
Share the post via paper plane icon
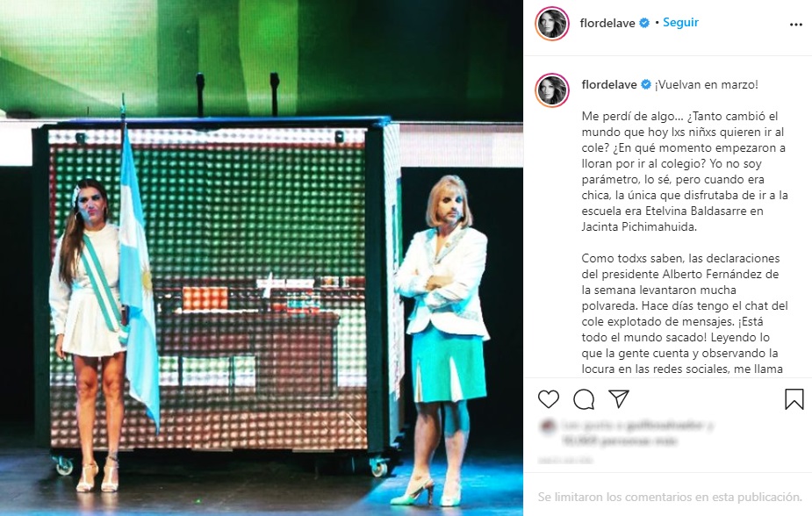pos(619,398)
